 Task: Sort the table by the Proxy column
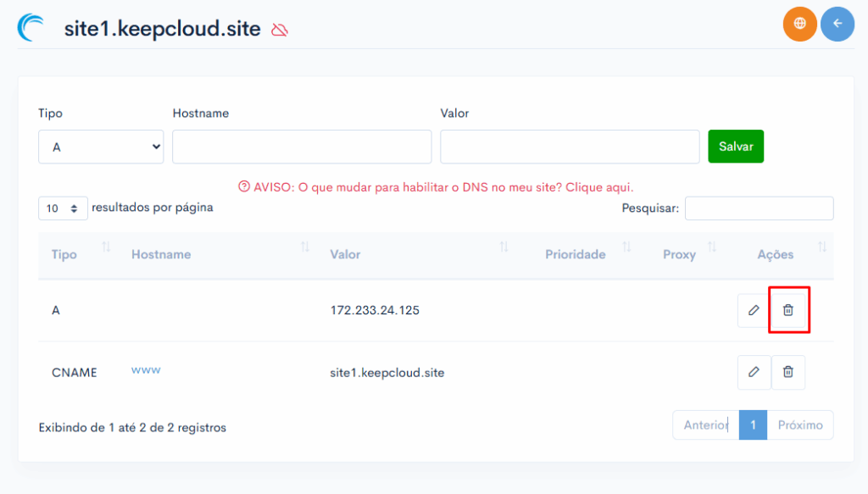coord(712,247)
